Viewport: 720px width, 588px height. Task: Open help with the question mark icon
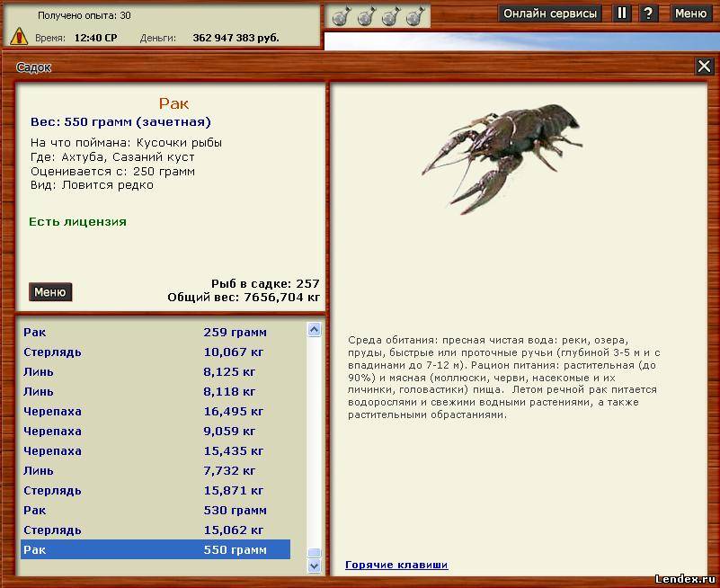coord(648,13)
